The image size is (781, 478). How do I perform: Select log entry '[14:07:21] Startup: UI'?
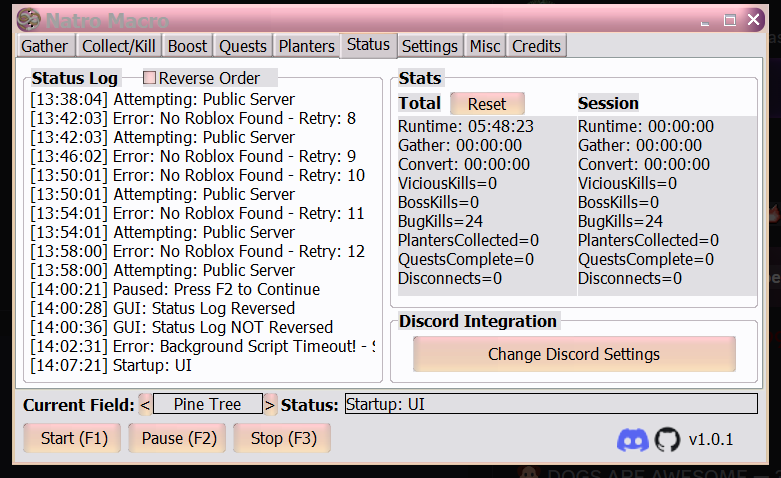tap(111, 365)
